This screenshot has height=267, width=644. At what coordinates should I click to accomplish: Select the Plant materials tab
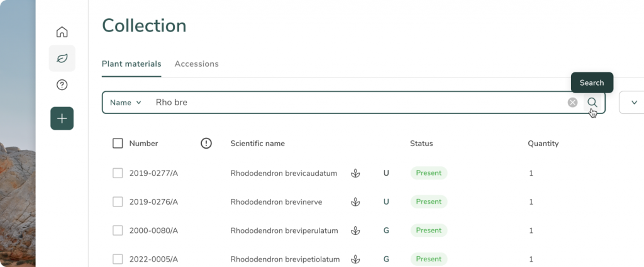coord(131,64)
